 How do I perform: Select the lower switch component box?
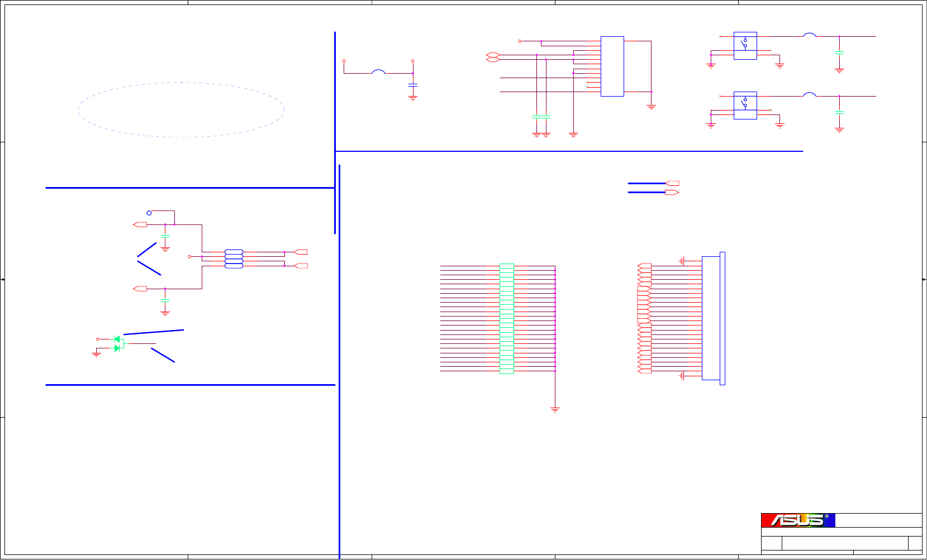[745, 106]
